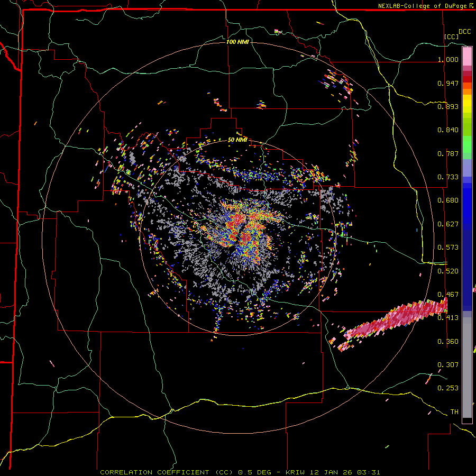This screenshot has height=476, width=476.
Task: Select the 0.573 scale value
Action: click(448, 248)
